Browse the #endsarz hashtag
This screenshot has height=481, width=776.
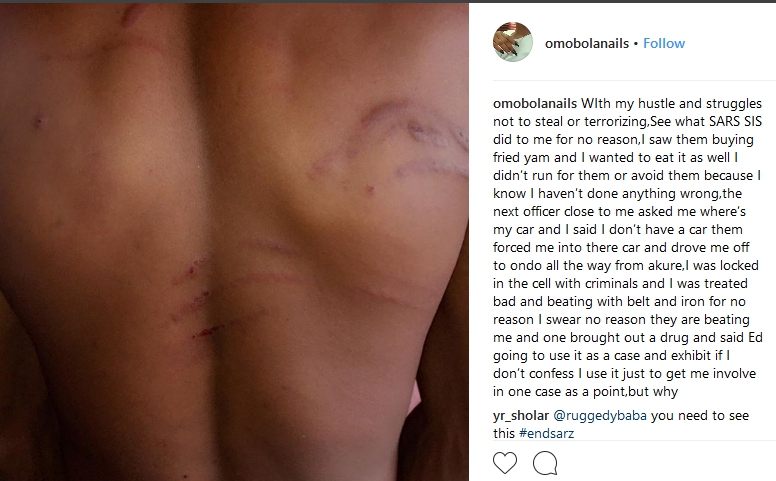coord(546,433)
